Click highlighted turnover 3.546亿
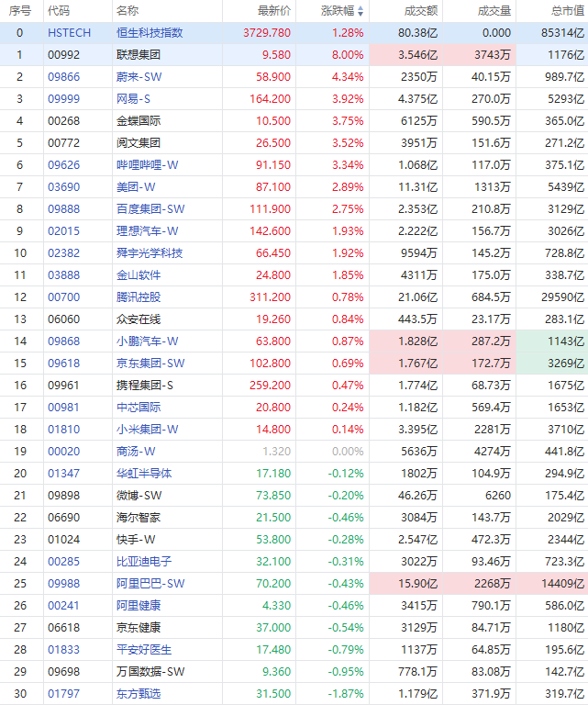The image size is (588, 705). point(417,55)
